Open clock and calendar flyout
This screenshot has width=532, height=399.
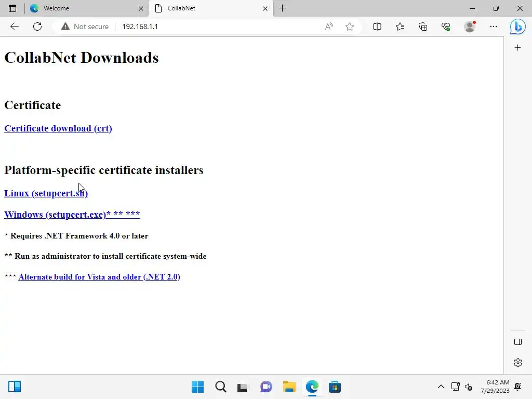(495, 387)
